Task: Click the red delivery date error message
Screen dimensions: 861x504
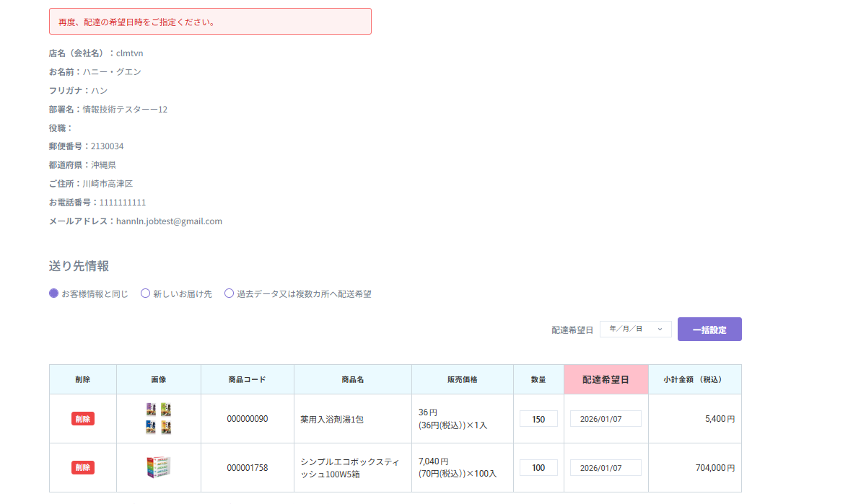Action: [x=210, y=22]
